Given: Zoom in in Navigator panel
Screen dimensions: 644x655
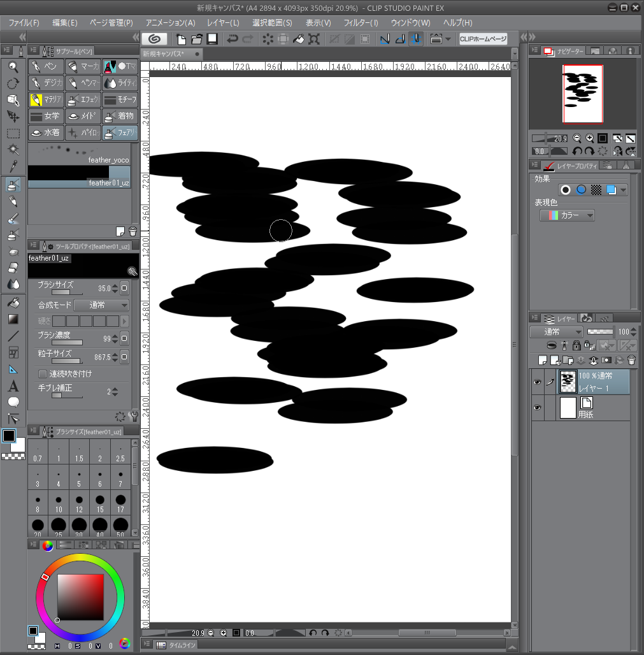Looking at the screenshot, I should pyautogui.click(x=589, y=138).
